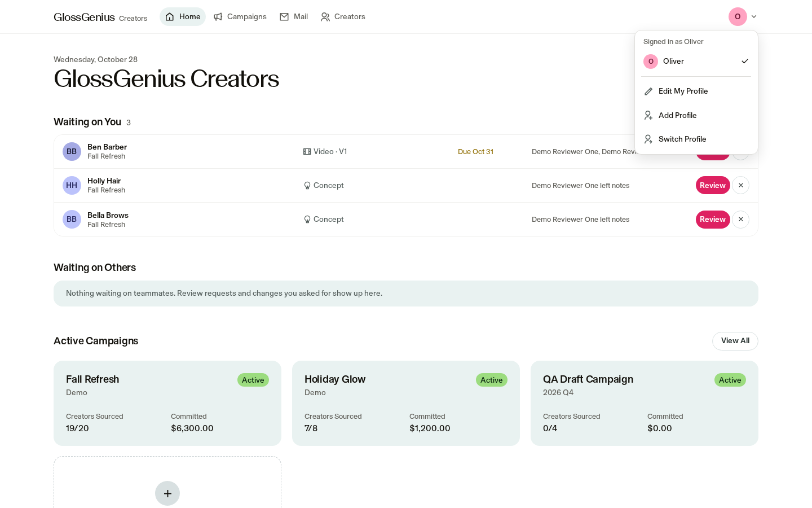The height and width of the screenshot is (508, 812).
Task: Go to Campaigns tab
Action: click(240, 17)
